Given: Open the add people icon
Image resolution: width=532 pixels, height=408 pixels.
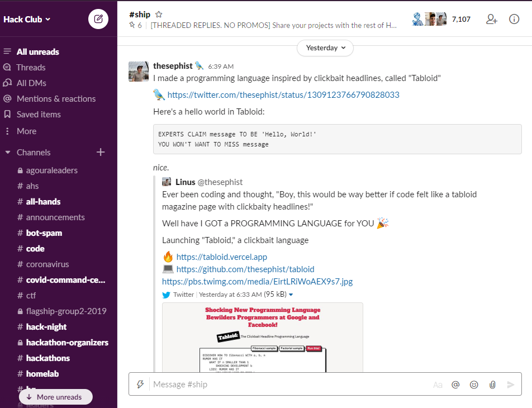Looking at the screenshot, I should pos(491,19).
